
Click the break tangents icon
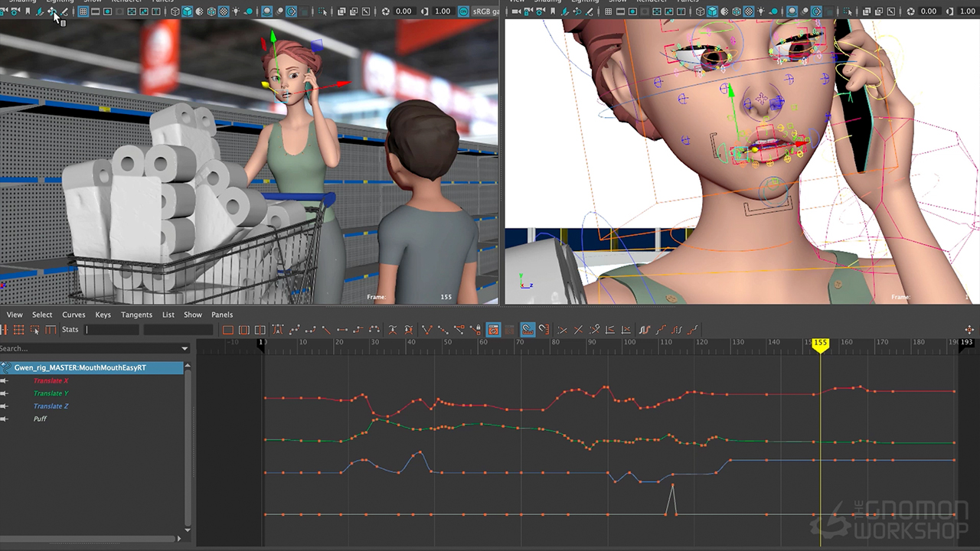pos(427,330)
